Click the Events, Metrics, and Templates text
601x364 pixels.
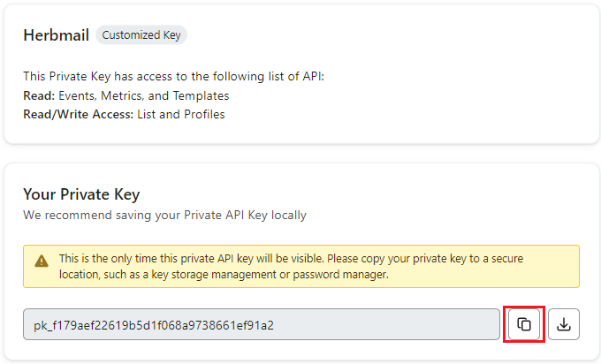(x=144, y=95)
